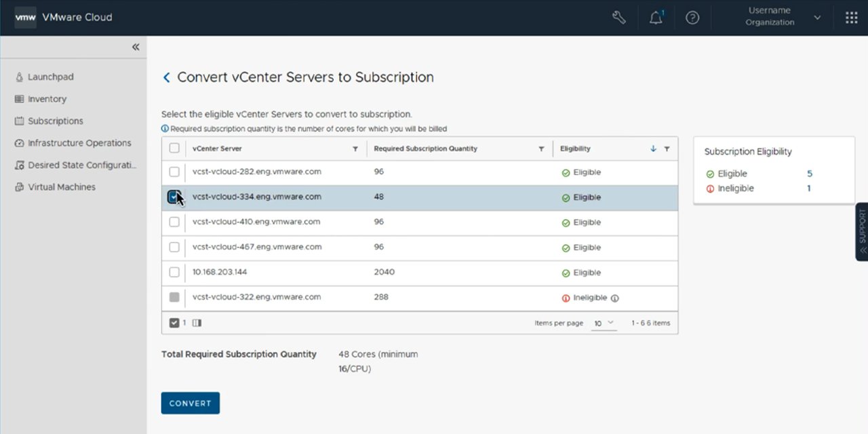The image size is (868, 434).
Task: Click the disabled vcst-vcloud-322 row checkbox
Action: coord(174,297)
